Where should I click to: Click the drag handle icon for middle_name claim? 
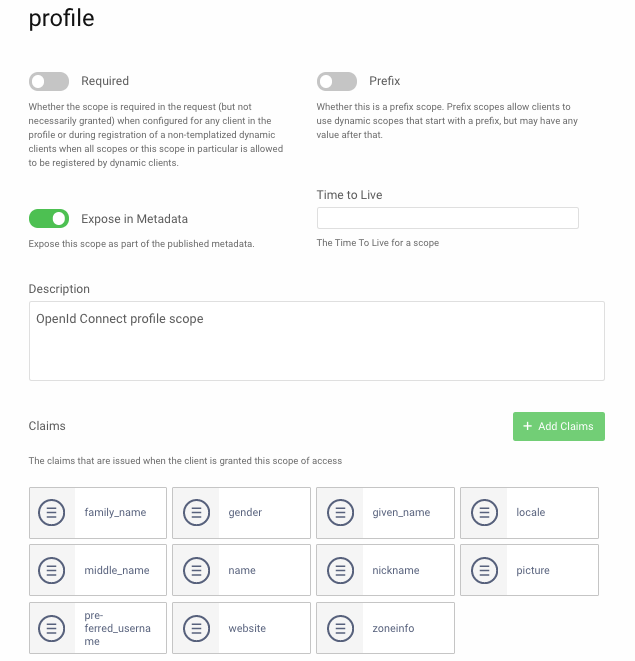[x=52, y=570]
